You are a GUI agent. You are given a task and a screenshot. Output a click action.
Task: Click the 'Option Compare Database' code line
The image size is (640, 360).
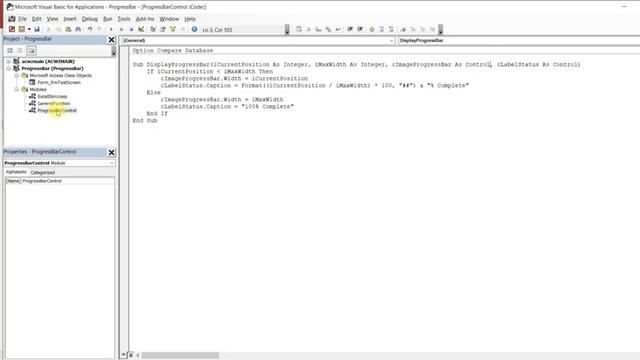click(x=173, y=51)
